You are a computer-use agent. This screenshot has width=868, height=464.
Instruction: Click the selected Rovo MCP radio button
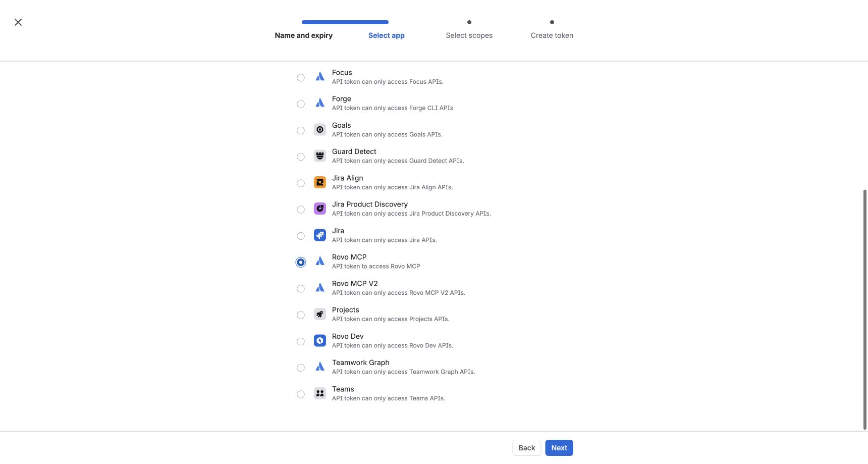coord(301,263)
